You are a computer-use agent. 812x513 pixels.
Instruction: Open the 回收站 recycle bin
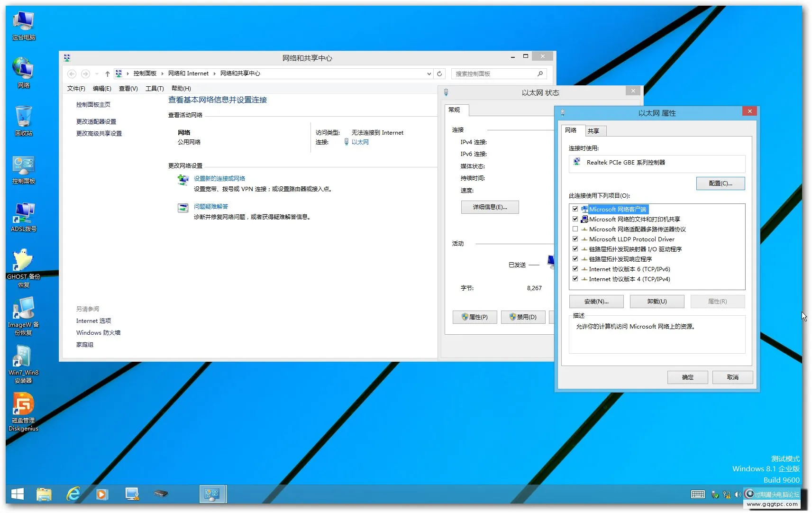23,117
